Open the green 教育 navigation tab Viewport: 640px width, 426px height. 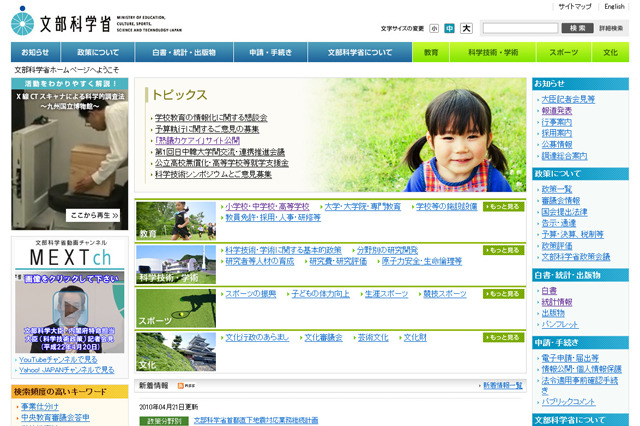(431, 52)
